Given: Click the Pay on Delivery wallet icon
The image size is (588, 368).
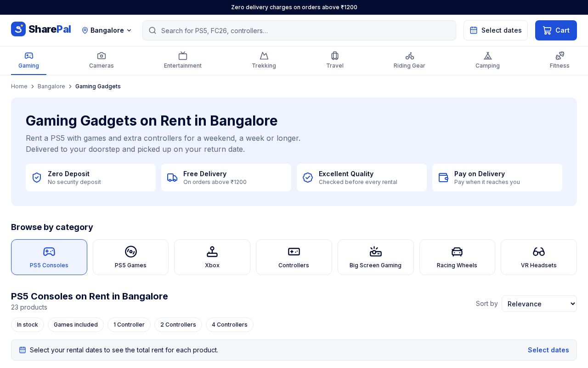Looking at the screenshot, I should [x=443, y=178].
